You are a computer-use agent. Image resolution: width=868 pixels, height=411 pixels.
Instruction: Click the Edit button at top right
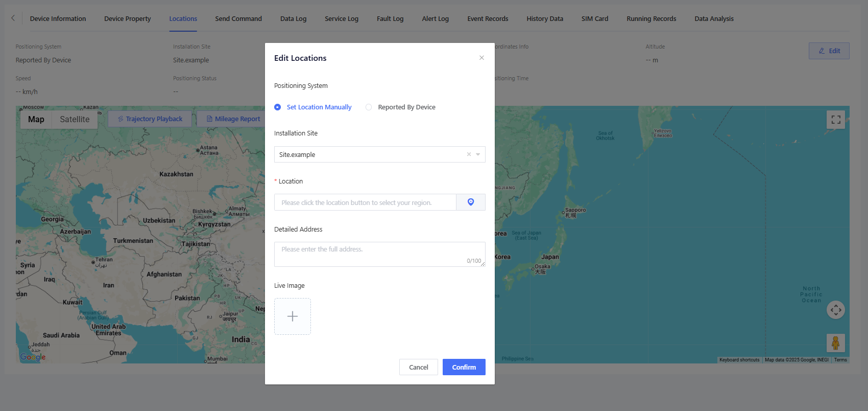(829, 51)
